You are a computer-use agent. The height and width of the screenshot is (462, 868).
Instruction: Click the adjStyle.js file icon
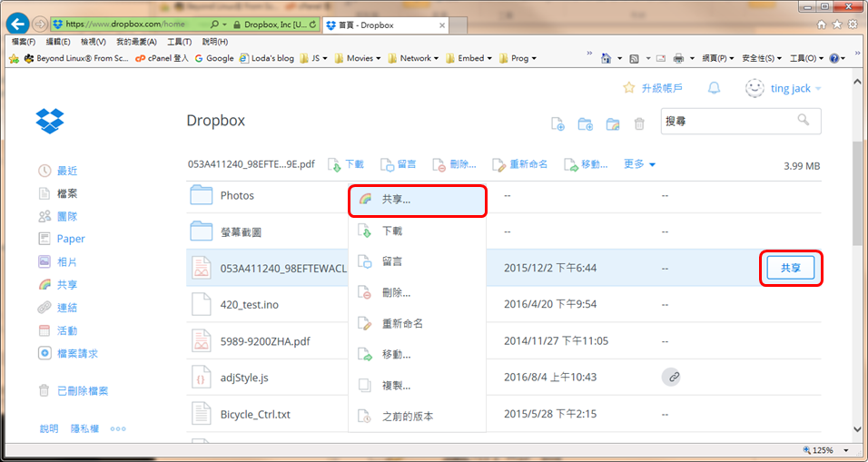click(x=201, y=378)
